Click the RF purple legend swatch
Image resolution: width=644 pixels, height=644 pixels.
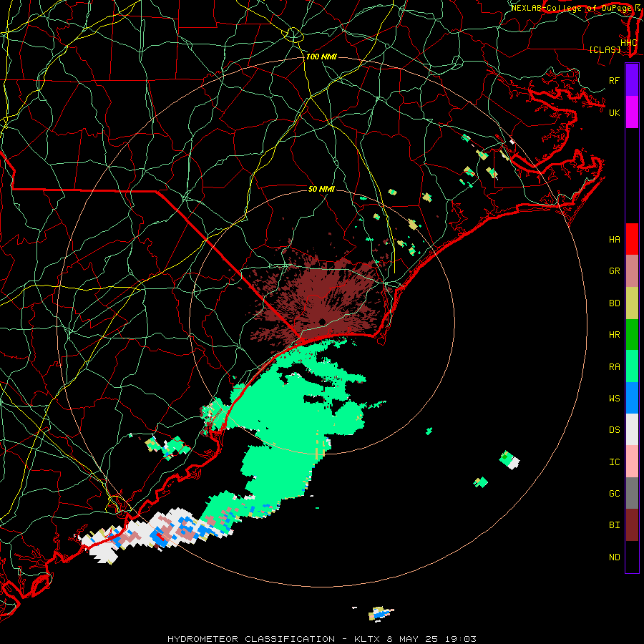[x=632, y=80]
